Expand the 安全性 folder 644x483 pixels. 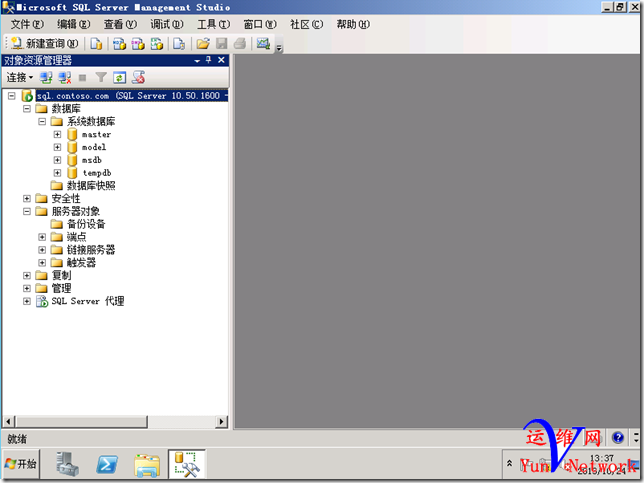coord(27,199)
